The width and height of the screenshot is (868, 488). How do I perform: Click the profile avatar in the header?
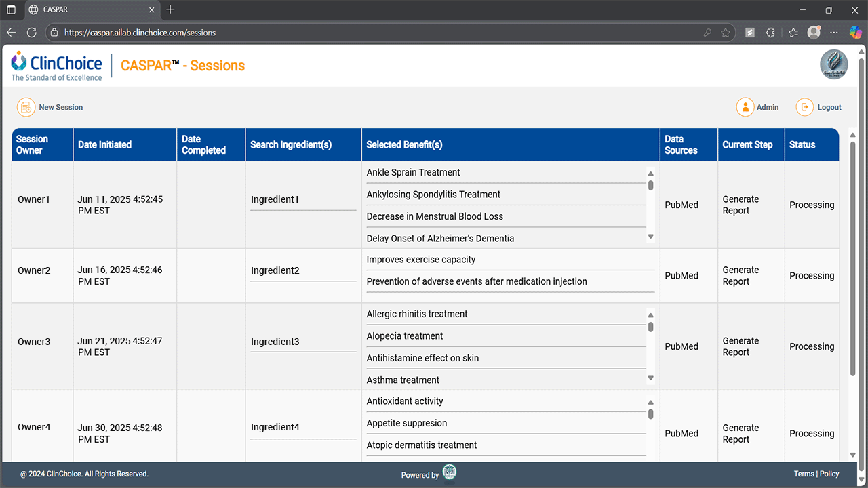834,65
